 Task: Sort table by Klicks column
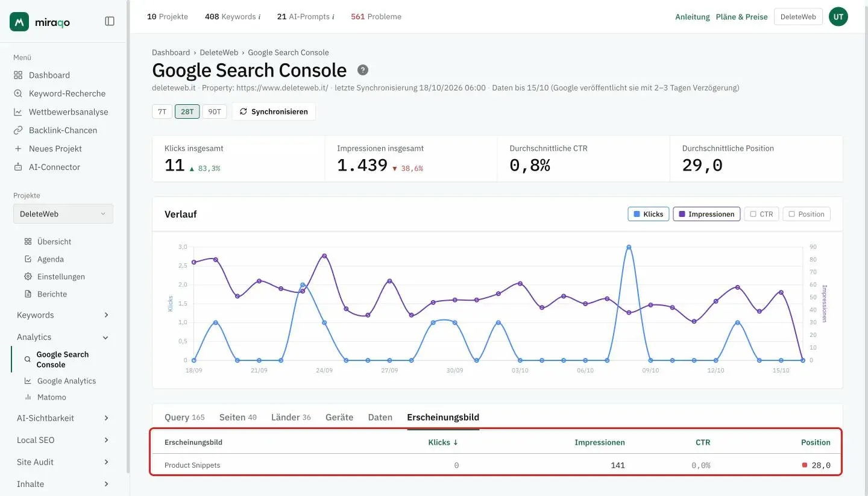pyautogui.click(x=443, y=442)
